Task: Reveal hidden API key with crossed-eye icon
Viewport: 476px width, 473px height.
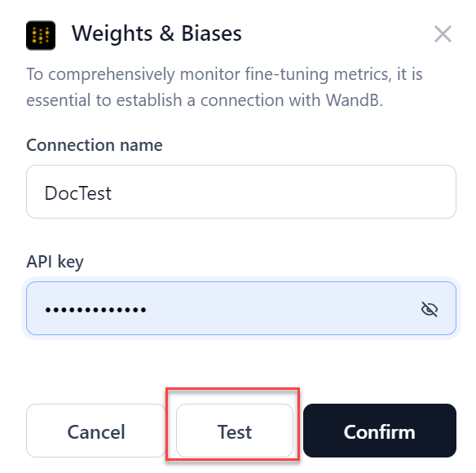Action: pos(430,309)
